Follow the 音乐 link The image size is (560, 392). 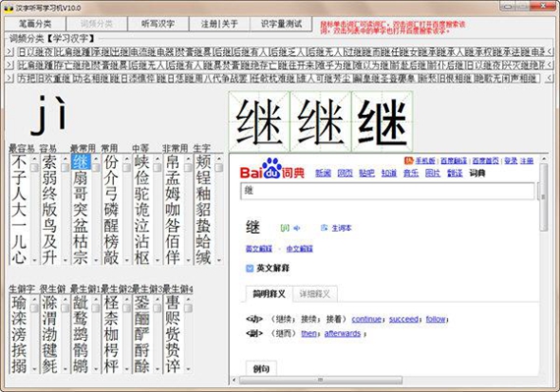click(411, 173)
